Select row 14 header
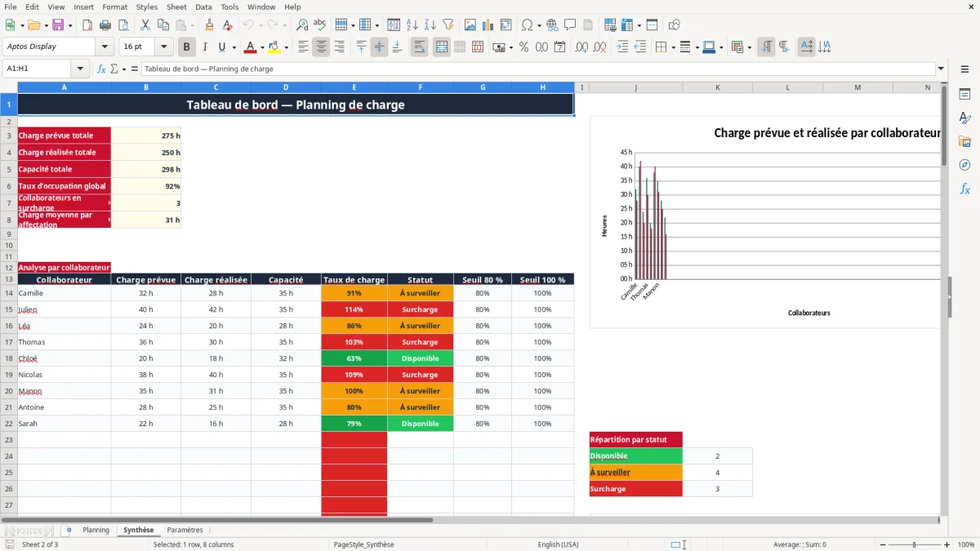This screenshot has width=980, height=551. (x=9, y=293)
